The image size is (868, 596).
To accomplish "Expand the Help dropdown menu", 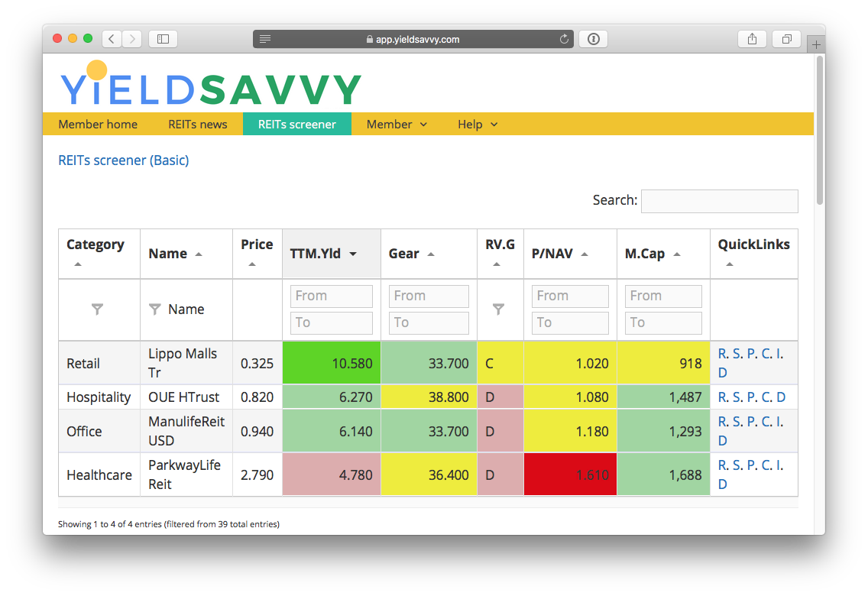I will [x=478, y=125].
